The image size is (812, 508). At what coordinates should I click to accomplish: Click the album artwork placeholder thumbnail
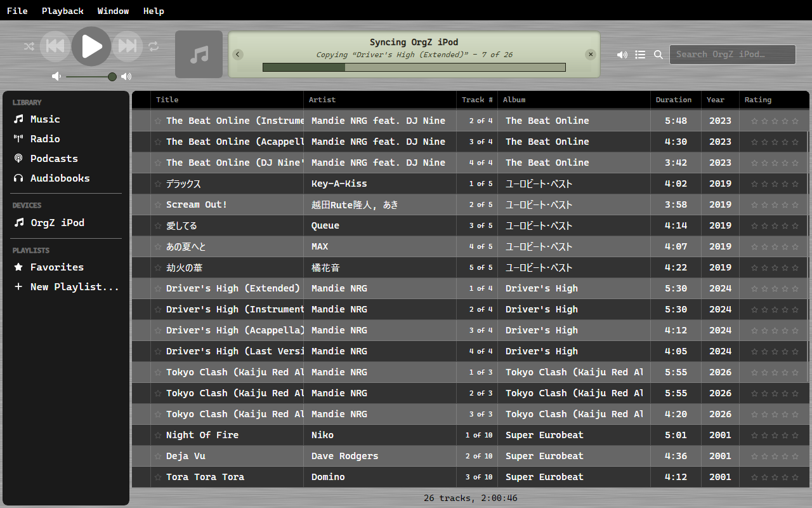click(x=199, y=55)
